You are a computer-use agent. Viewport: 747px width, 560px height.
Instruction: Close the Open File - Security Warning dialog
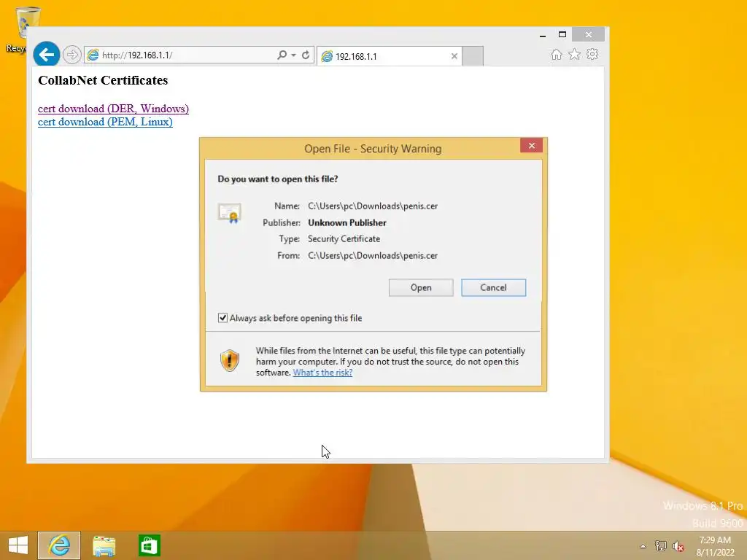pyautogui.click(x=532, y=146)
